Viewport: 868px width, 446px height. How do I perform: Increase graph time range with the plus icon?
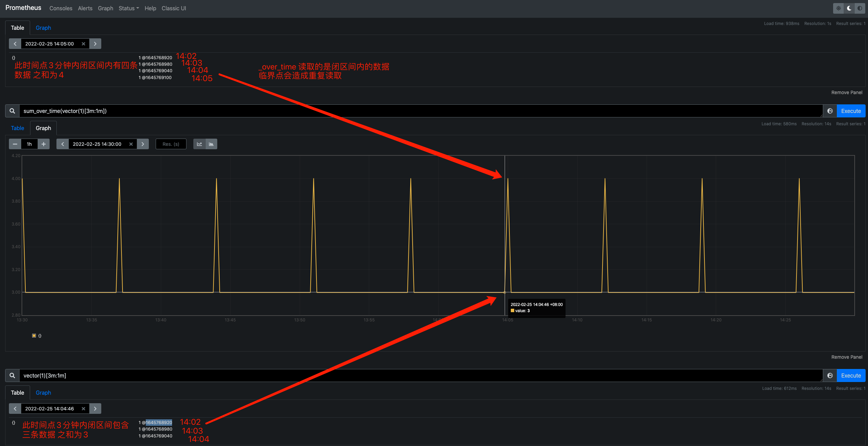(43, 144)
